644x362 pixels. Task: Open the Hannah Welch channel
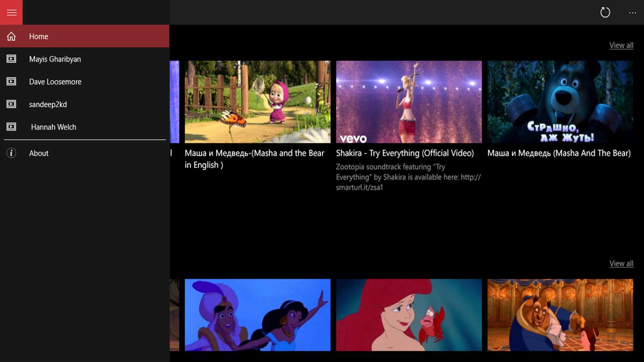point(85,127)
